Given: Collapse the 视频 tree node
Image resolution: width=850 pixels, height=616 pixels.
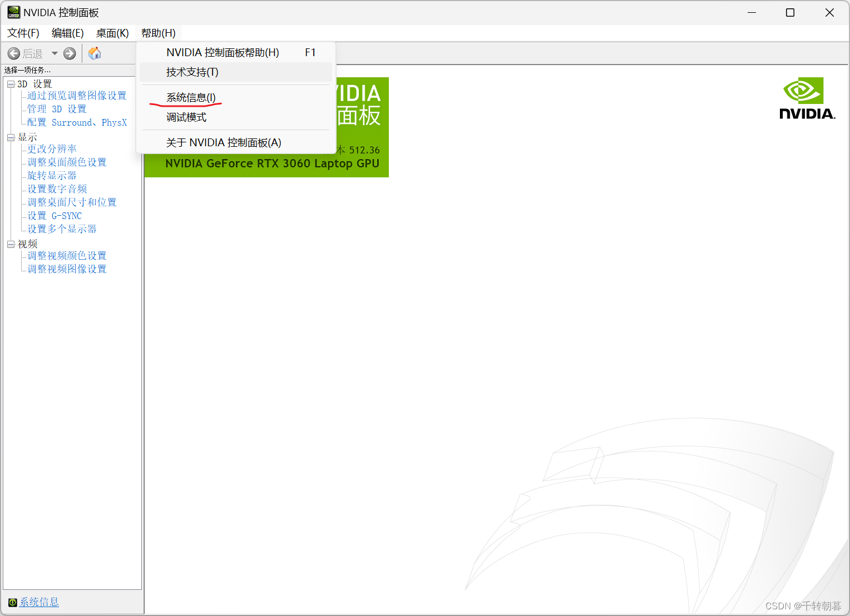Looking at the screenshot, I should (x=11, y=244).
